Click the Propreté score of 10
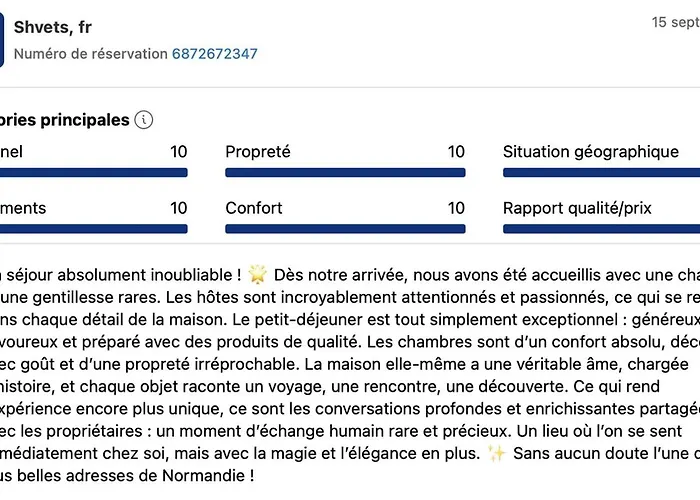This screenshot has width=700, height=500. 456,152
